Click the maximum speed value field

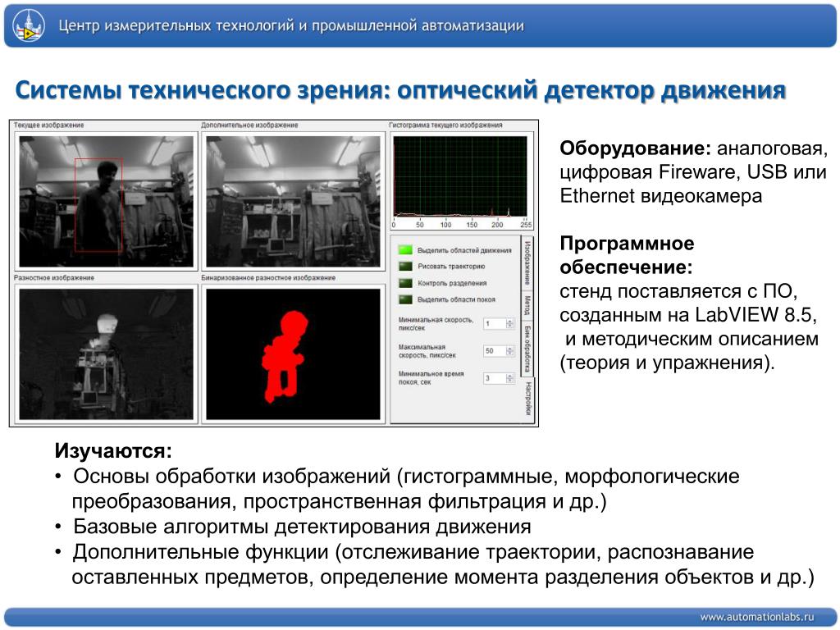(494, 351)
